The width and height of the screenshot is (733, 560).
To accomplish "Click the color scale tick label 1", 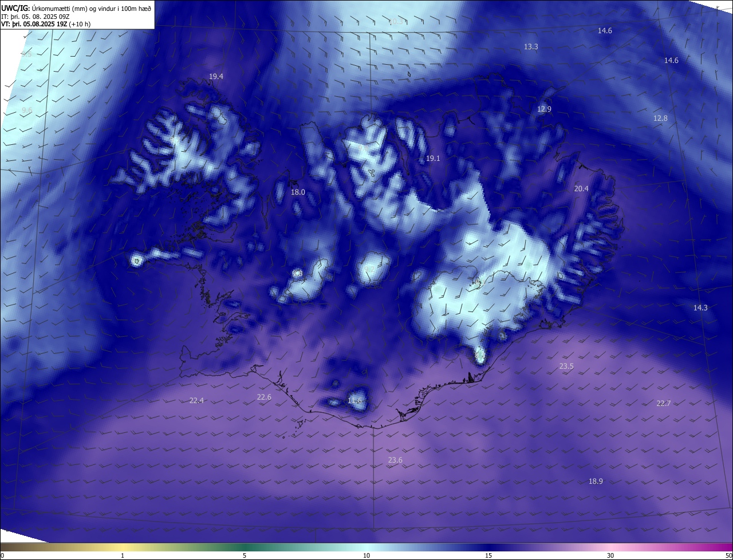I will [123, 555].
